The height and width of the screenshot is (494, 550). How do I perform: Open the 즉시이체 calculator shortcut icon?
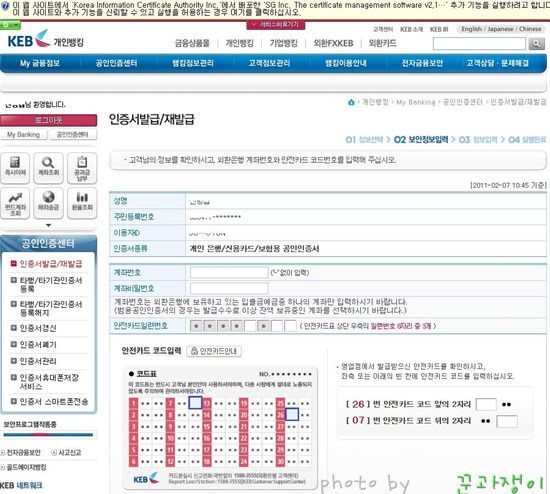click(15, 168)
